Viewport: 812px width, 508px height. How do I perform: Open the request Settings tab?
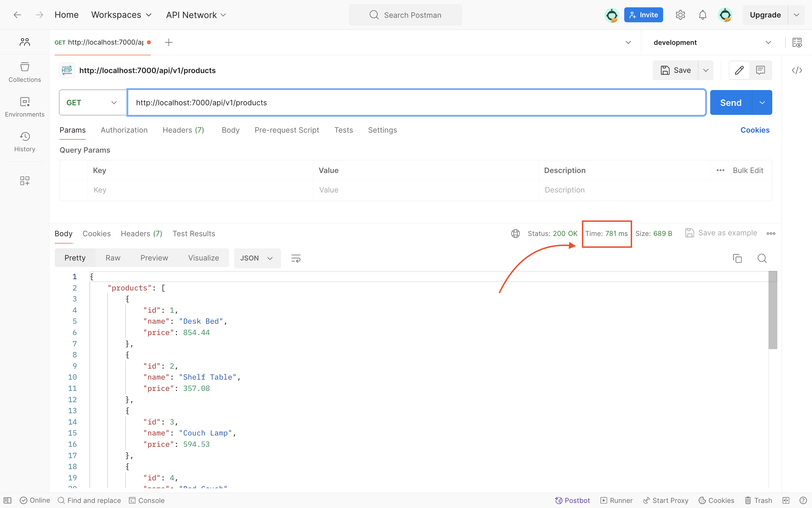point(382,130)
